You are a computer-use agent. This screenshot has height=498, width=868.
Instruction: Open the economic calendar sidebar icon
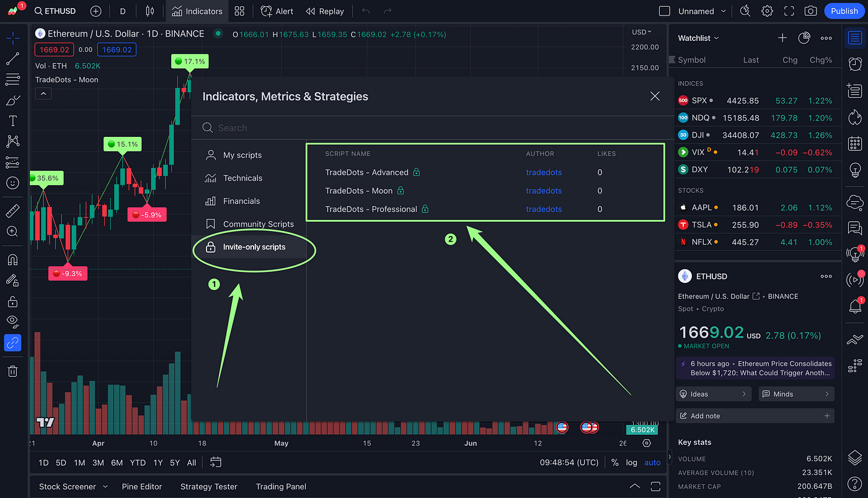click(855, 142)
